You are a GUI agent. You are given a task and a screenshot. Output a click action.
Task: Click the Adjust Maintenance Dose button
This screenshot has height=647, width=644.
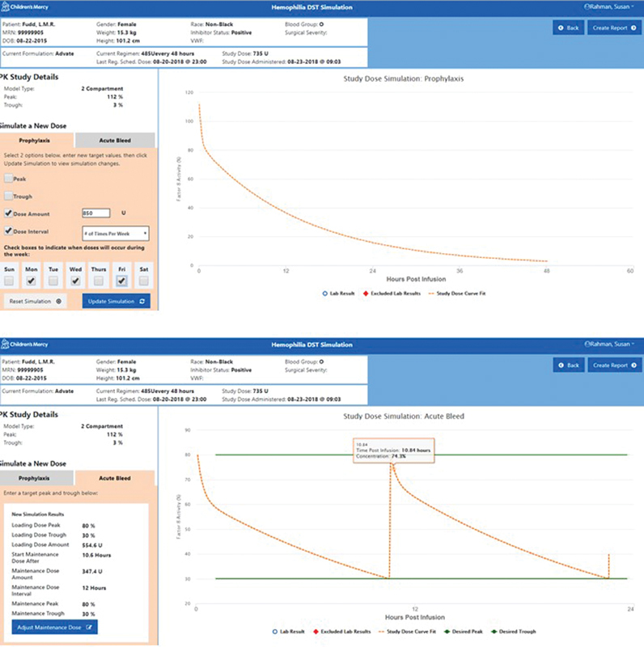[x=54, y=628]
